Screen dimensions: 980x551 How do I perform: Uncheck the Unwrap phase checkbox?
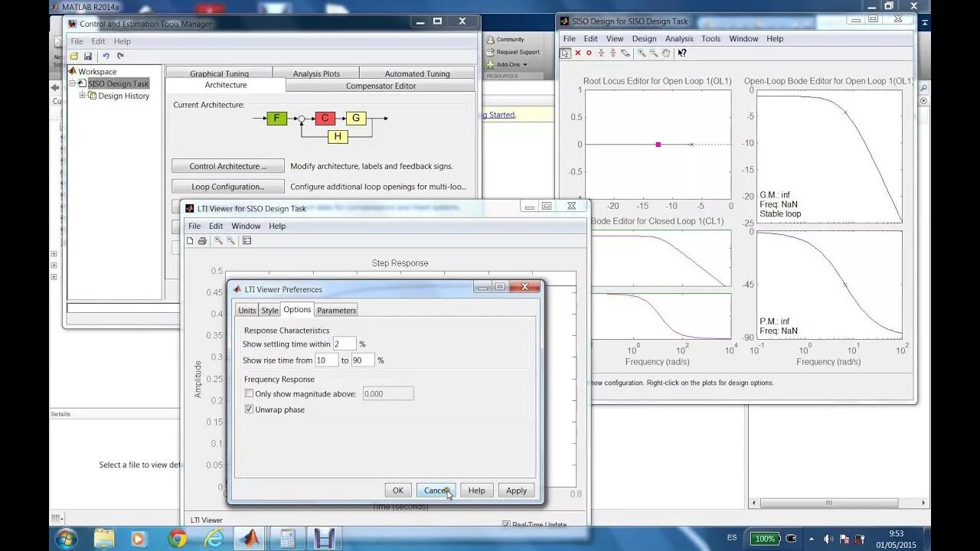[x=249, y=409]
